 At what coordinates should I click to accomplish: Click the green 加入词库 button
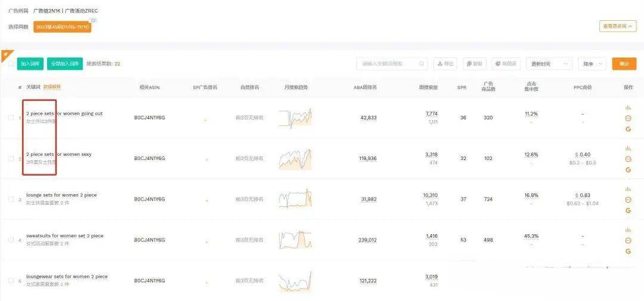point(30,64)
